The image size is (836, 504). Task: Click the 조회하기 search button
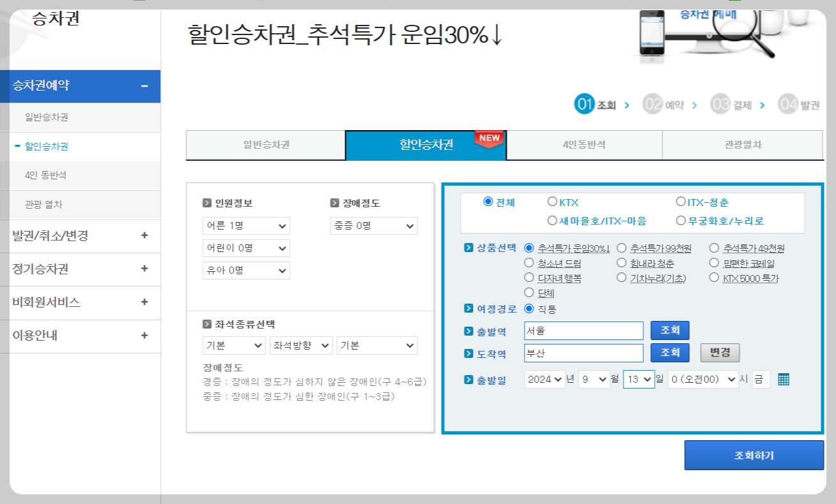click(754, 455)
